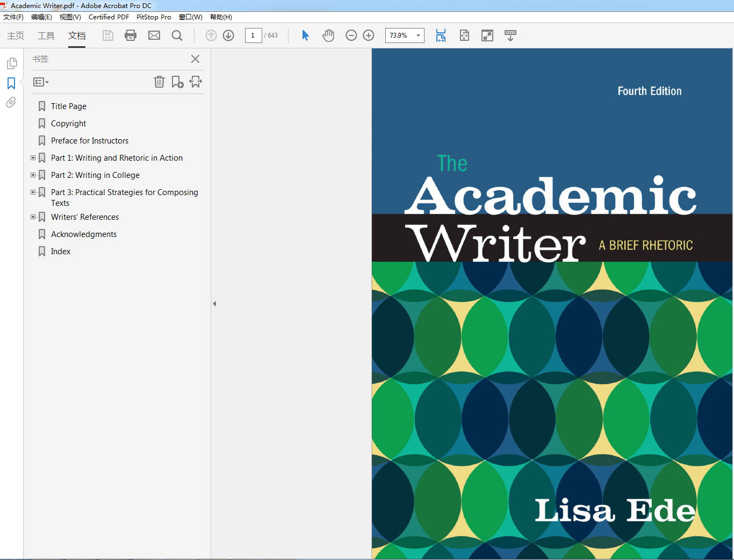The height and width of the screenshot is (560, 734).
Task: Select Writers' References bookmark text
Action: click(x=85, y=217)
